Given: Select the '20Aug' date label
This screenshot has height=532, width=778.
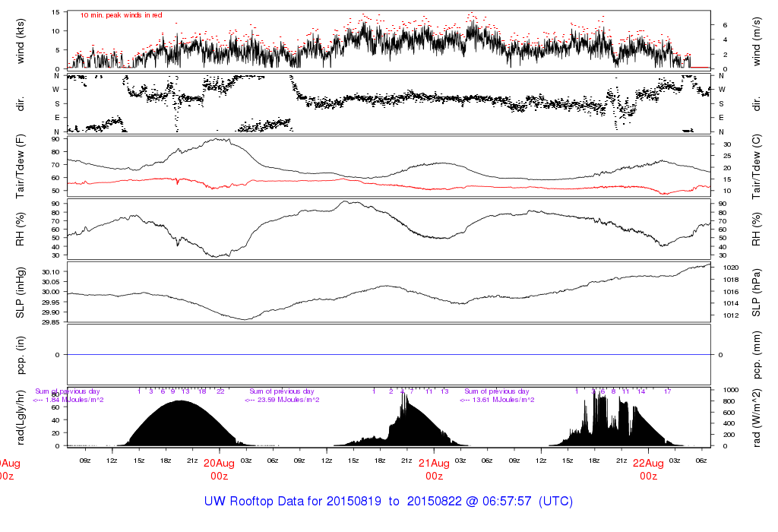Looking at the screenshot, I should (219, 463).
